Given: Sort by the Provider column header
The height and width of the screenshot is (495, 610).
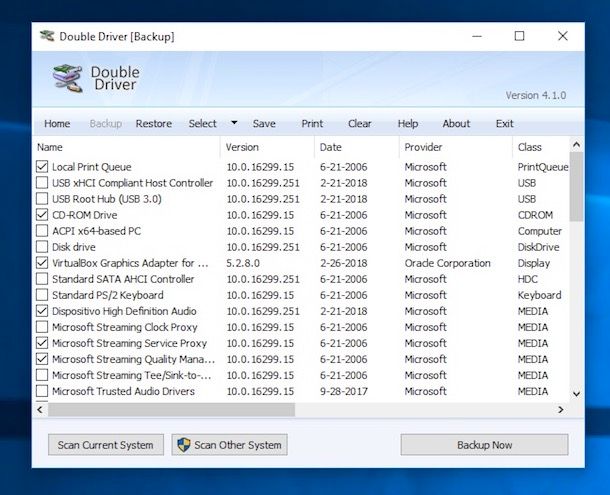Looking at the screenshot, I should pos(456,147).
